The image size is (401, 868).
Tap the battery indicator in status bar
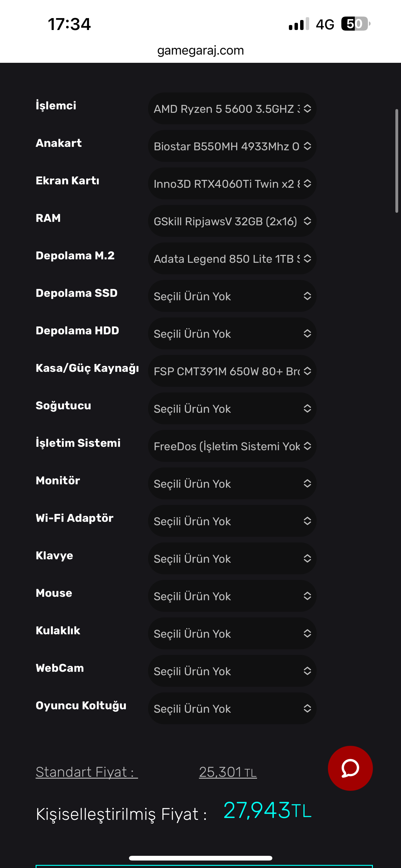355,24
